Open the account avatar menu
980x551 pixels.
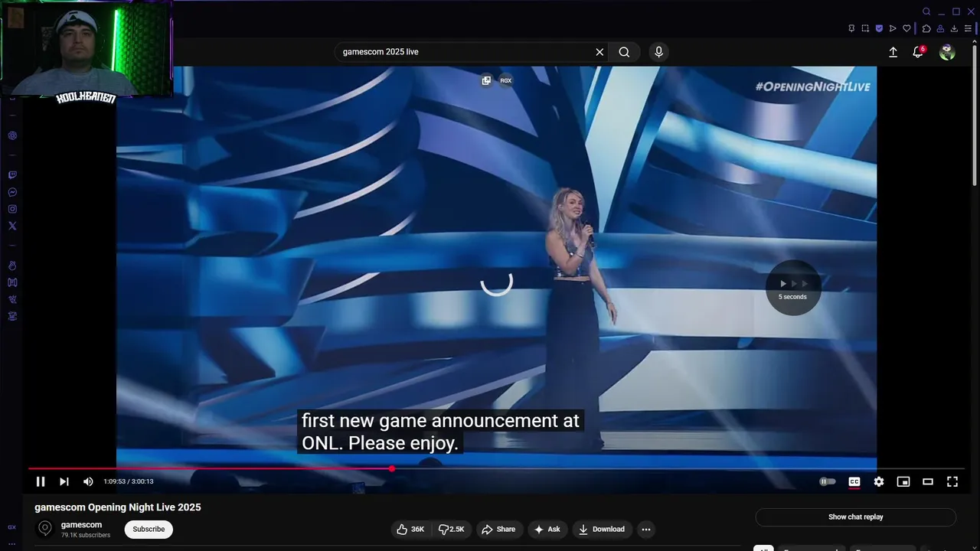[947, 52]
